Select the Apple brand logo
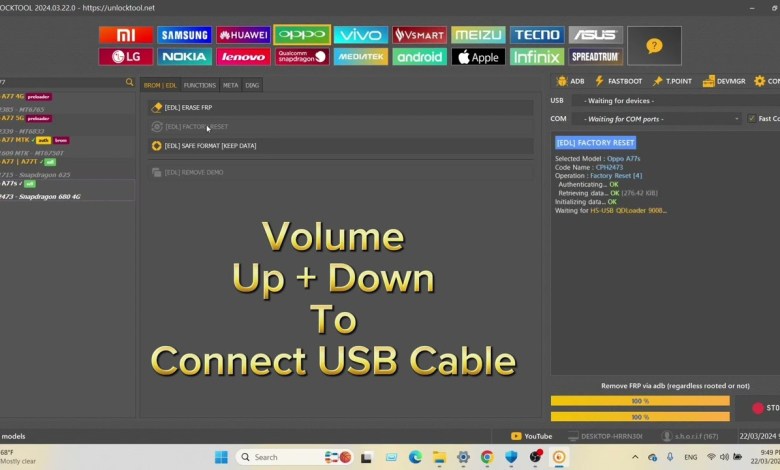The height and width of the screenshot is (470, 780). tap(478, 57)
